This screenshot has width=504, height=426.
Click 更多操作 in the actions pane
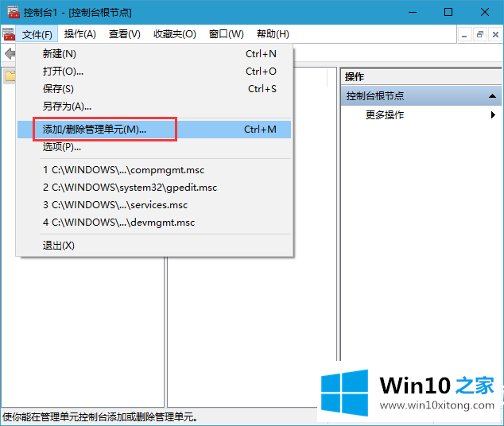385,114
